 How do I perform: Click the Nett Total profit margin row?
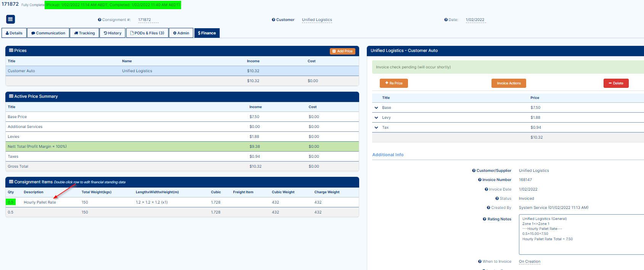coord(182,147)
